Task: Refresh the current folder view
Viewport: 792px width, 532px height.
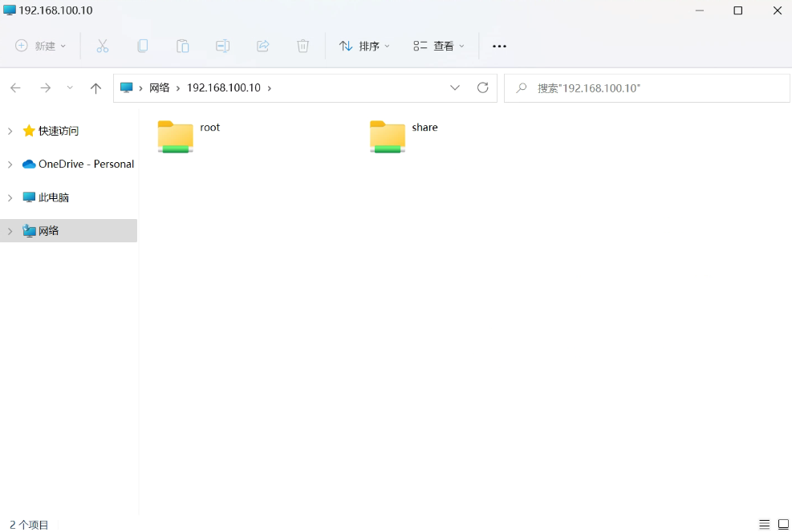Action: [482, 87]
